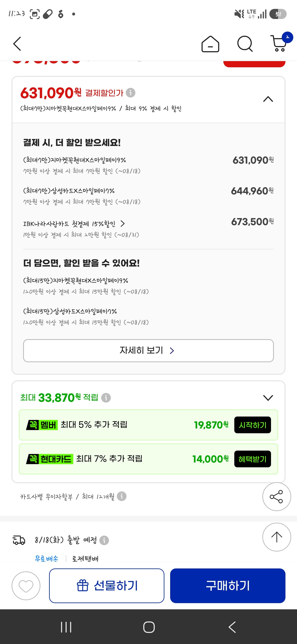Expand the 최대 33,870원 적립 section
This screenshot has width=297, height=644.
coord(268,398)
